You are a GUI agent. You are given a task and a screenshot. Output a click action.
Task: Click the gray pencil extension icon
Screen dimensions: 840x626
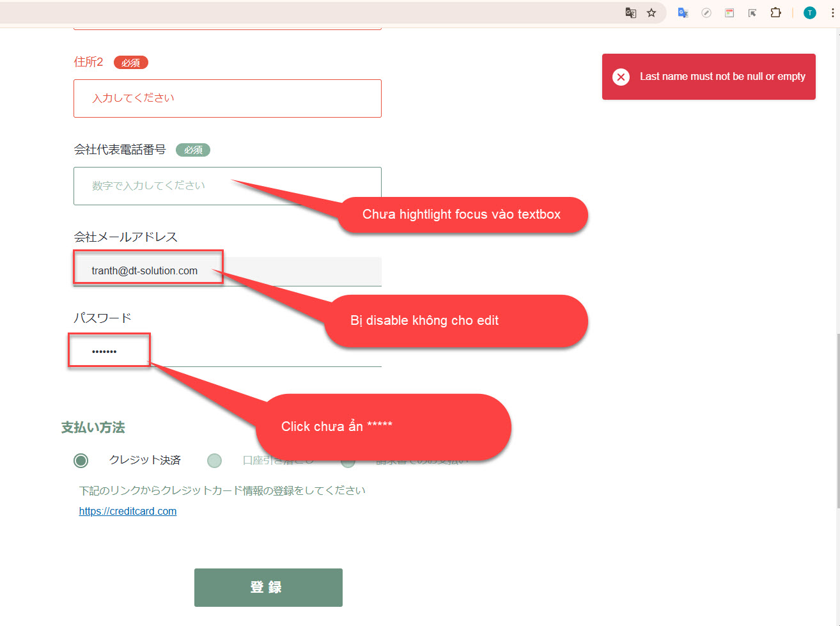point(706,13)
